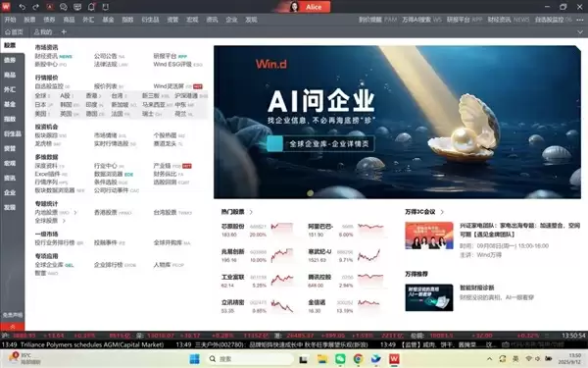Screen dimensions: 588x368
Task: Click the Wind logo icon in the title bar
Action: click(x=6, y=7)
